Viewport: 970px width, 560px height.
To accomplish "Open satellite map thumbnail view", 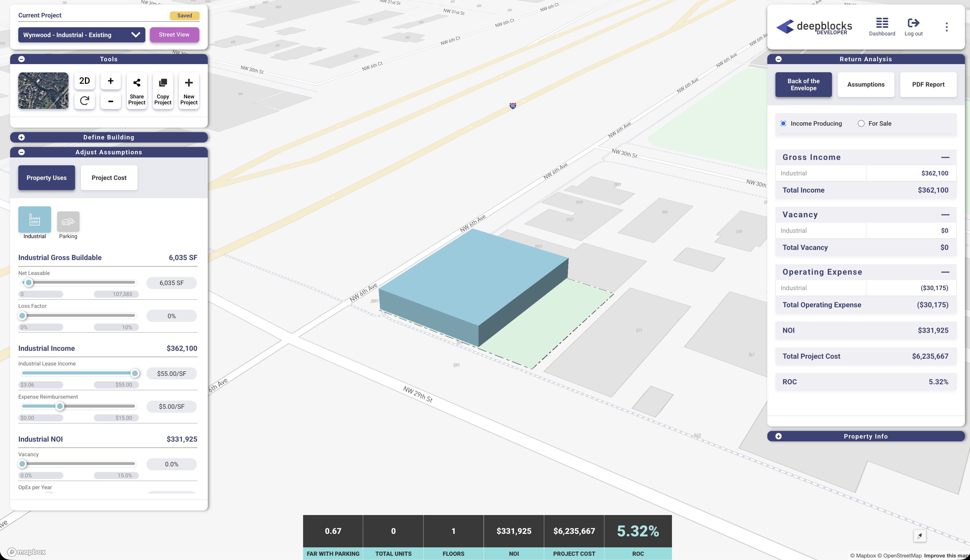I will point(43,91).
